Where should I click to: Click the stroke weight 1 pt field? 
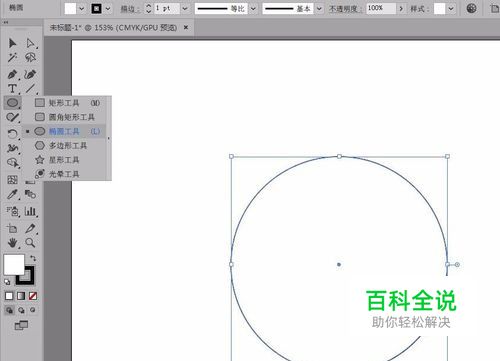click(x=167, y=9)
